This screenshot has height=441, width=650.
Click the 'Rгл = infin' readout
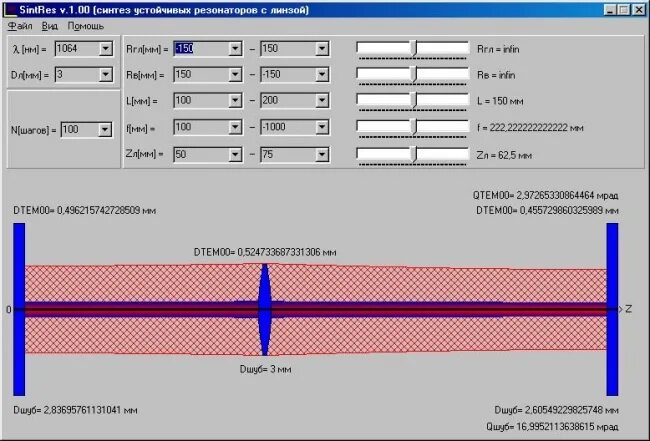[498, 49]
